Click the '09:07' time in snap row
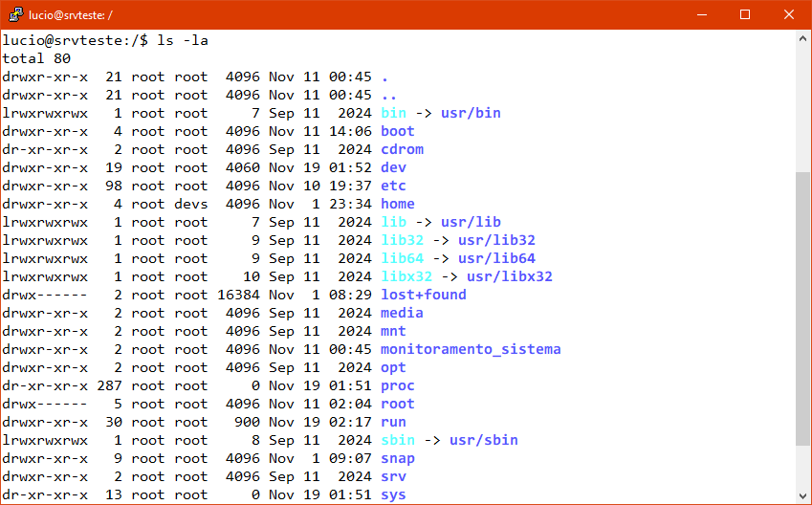Image resolution: width=812 pixels, height=505 pixels. (x=351, y=458)
